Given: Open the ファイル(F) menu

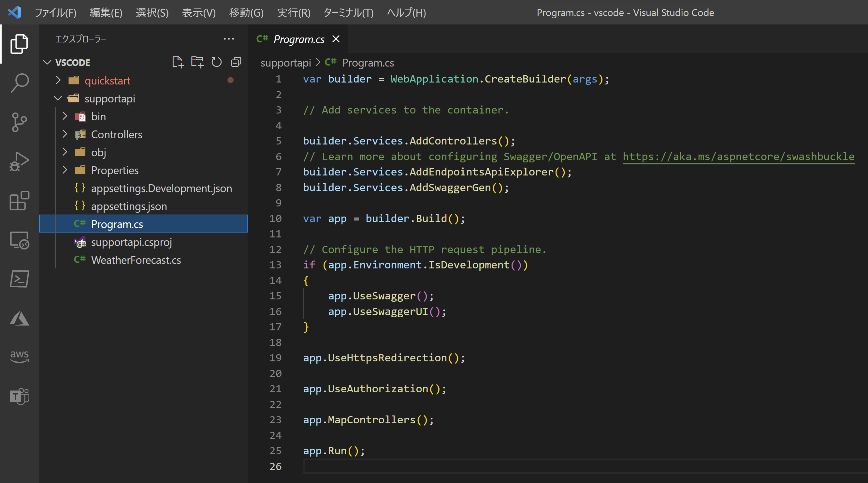Looking at the screenshot, I should coord(56,12).
